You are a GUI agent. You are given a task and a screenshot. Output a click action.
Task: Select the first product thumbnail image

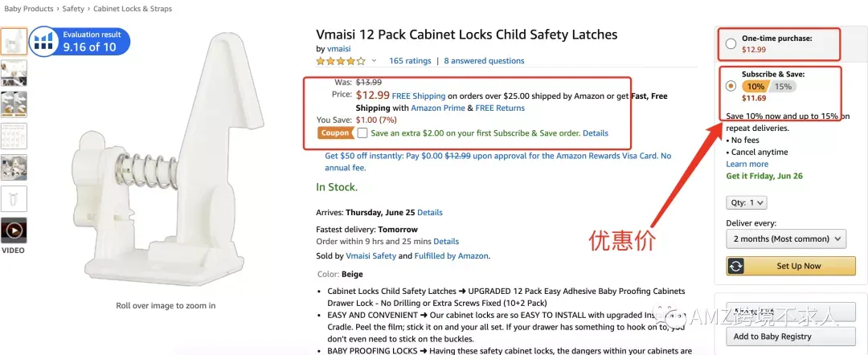point(14,42)
